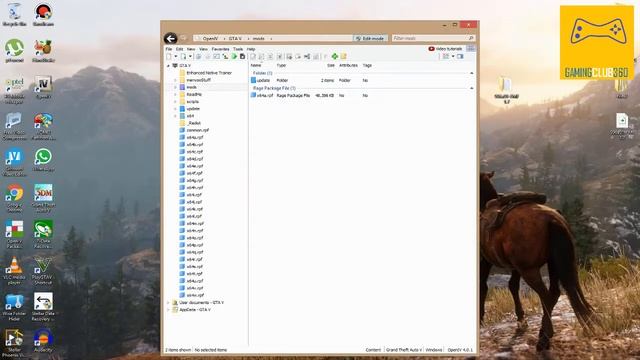Click the greyed Forward navigation arrow
Screen dimensions: 640x360
184,38
